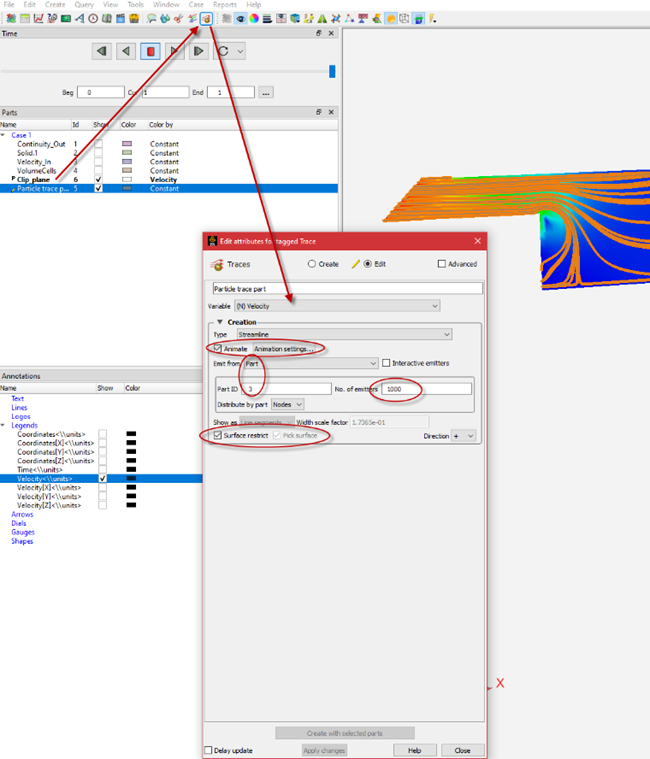The height and width of the screenshot is (759, 650).
Task: Enable the Advanced checkbox
Action: [x=442, y=264]
